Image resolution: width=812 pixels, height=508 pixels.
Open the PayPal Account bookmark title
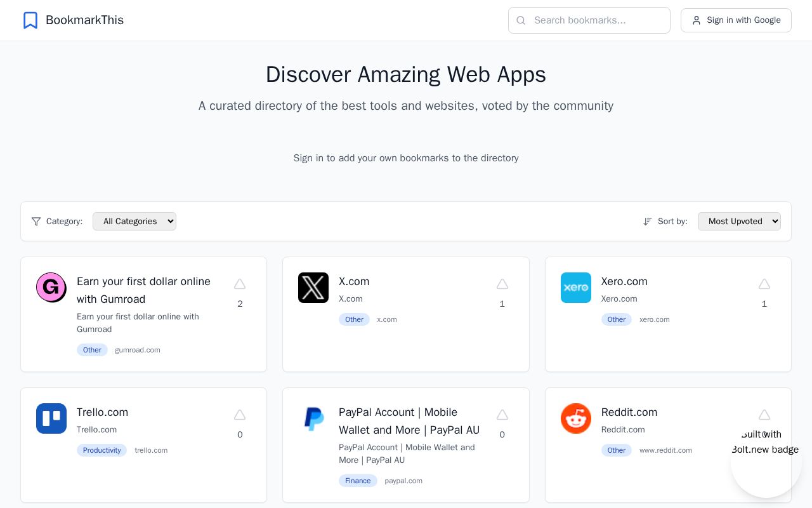pyautogui.click(x=409, y=421)
